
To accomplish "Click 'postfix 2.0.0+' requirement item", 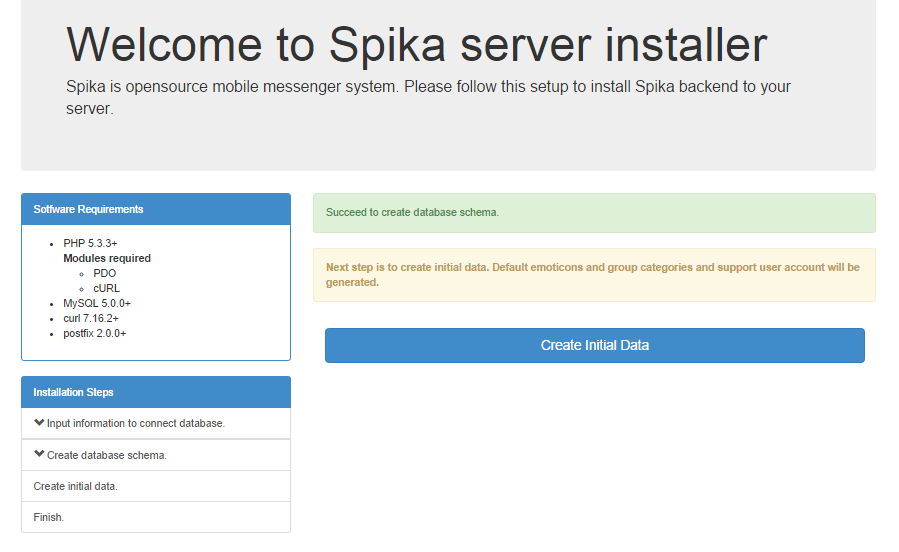I will (95, 333).
